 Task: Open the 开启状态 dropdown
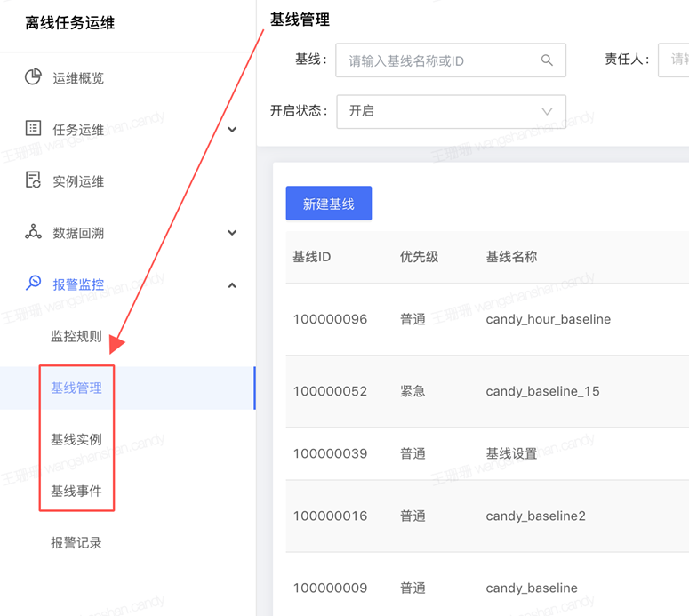tap(451, 112)
